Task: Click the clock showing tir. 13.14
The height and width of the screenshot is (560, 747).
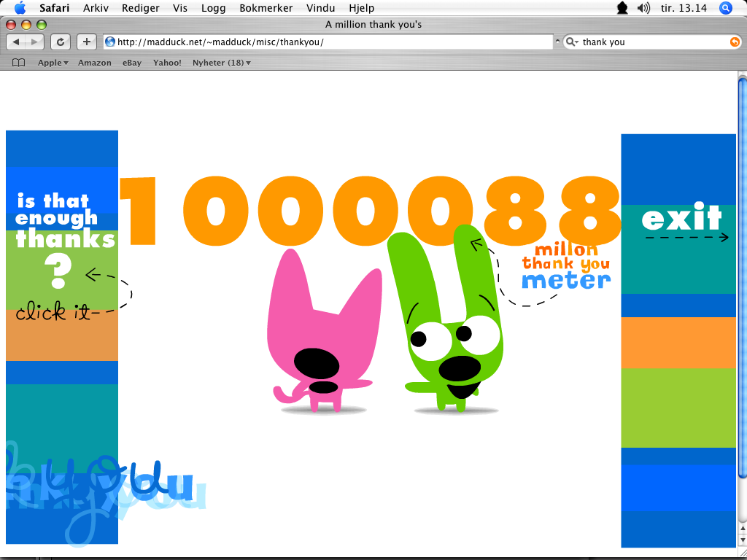Action: coord(684,8)
